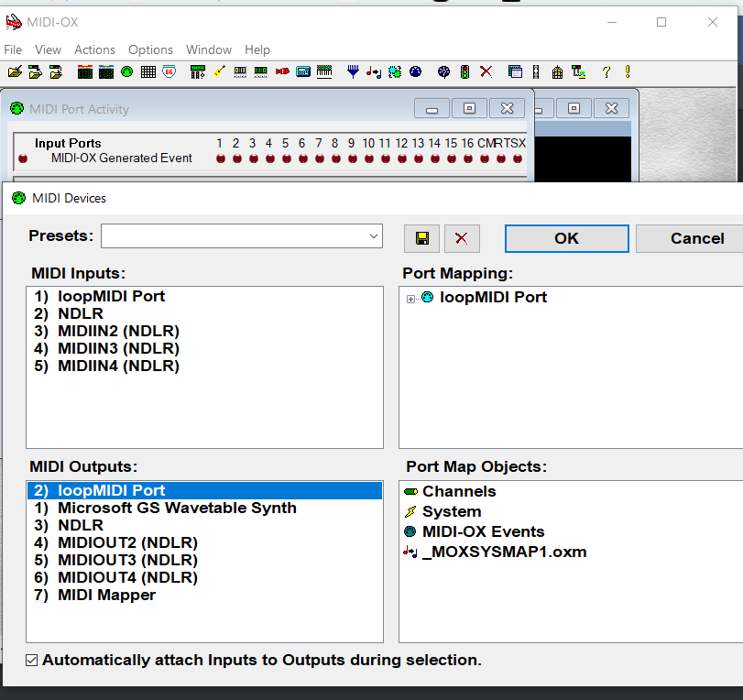
Task: Click inside the Presets input field
Action: point(233,236)
